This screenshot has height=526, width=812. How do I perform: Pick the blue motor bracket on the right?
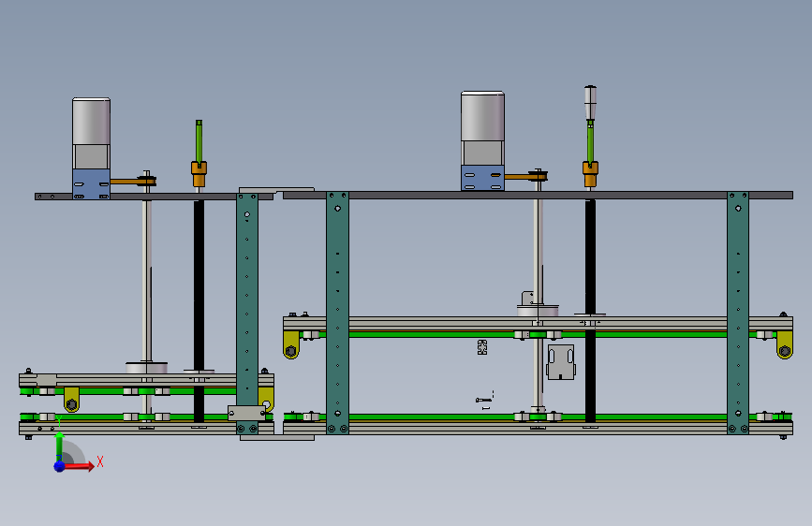[x=482, y=178]
